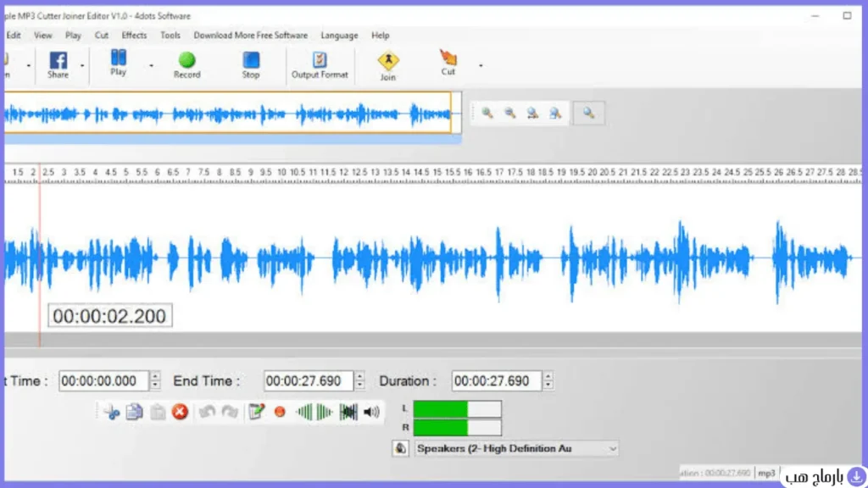Click the dark waveform normalize icon

tap(348, 413)
